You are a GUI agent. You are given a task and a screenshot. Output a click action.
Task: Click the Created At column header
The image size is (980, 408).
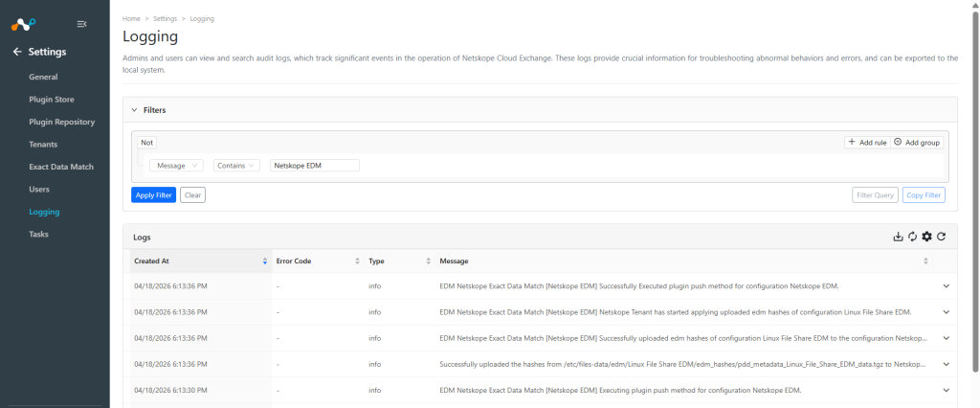200,261
